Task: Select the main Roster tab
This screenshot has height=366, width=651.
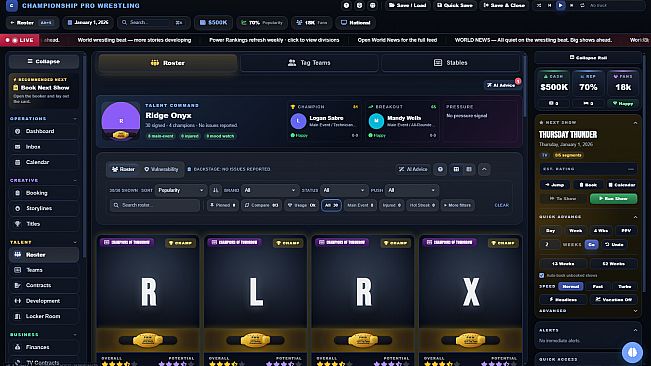Action: pyautogui.click(x=168, y=63)
